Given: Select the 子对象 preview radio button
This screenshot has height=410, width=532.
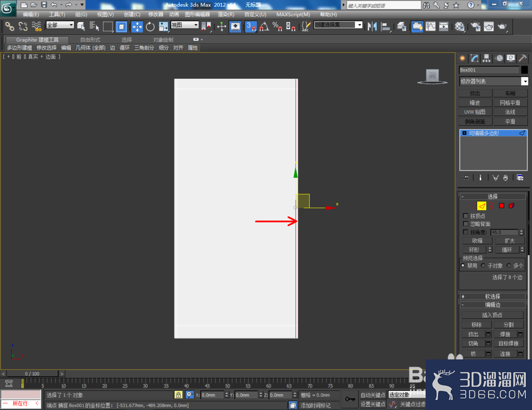Looking at the screenshot, I should (483, 265).
